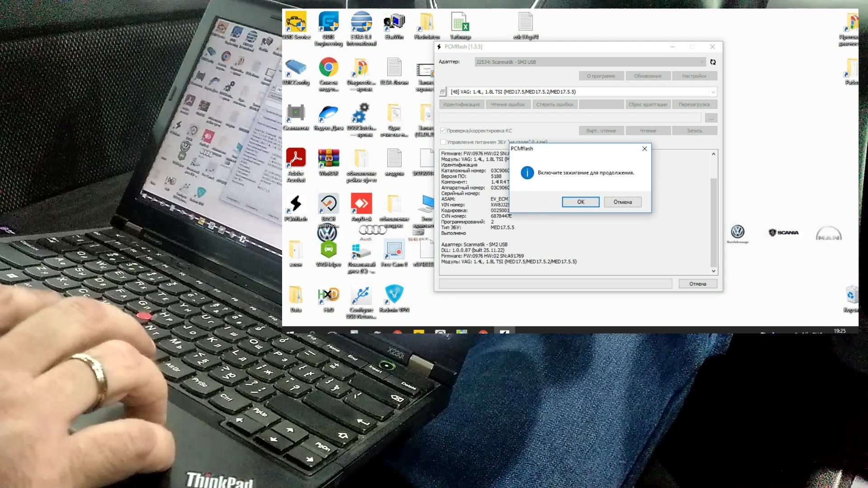
Task: Open the VAGHelper desktop shortcut
Action: pos(329,253)
